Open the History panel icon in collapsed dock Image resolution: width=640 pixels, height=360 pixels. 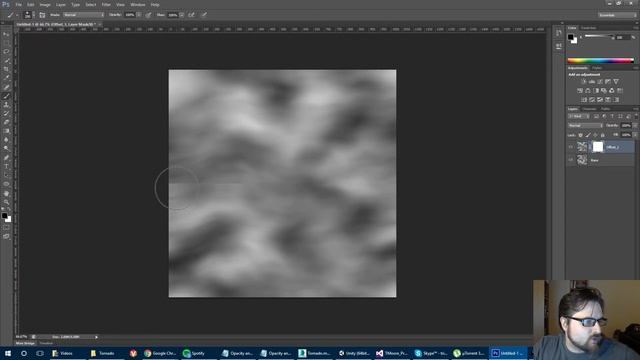click(558, 33)
